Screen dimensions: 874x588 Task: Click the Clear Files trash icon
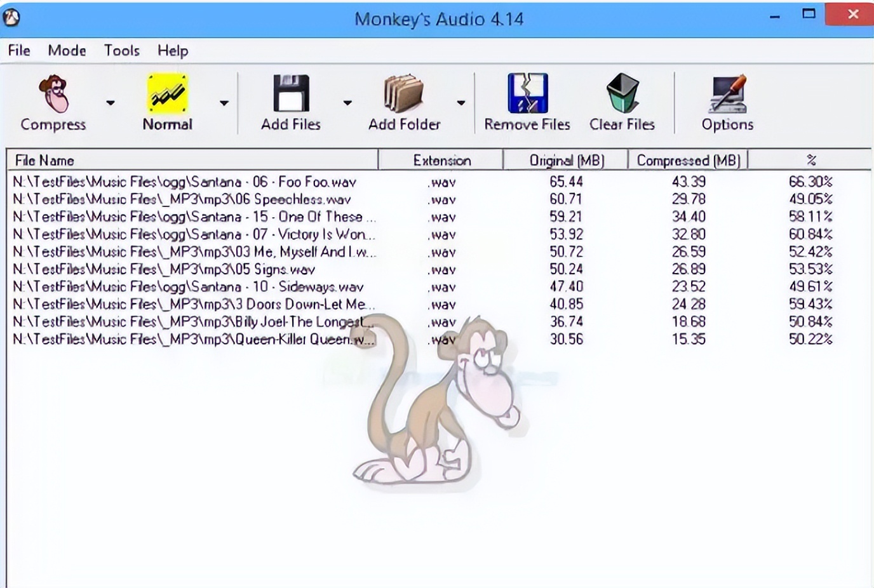(x=622, y=94)
